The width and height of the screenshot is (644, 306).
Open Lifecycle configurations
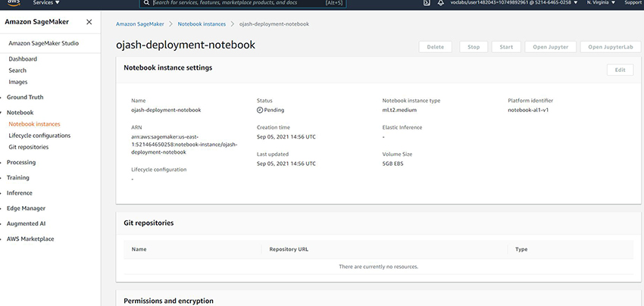pyautogui.click(x=39, y=136)
